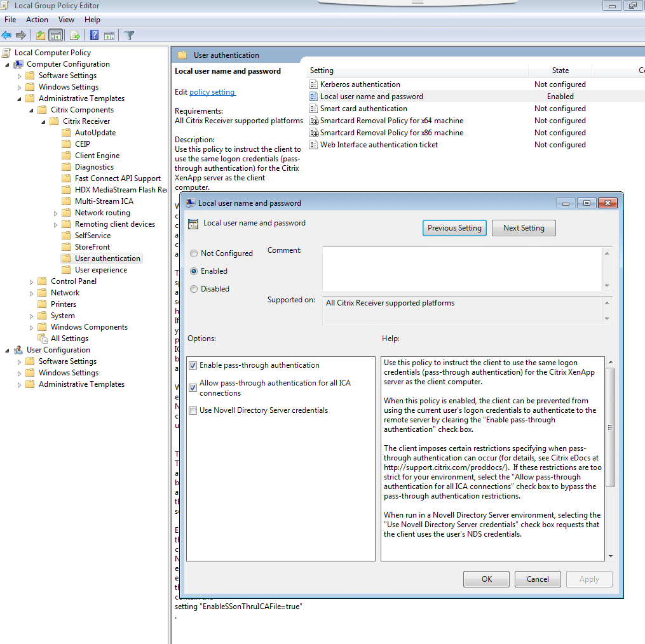
Task: Click the Previous Setting button
Action: [x=454, y=228]
